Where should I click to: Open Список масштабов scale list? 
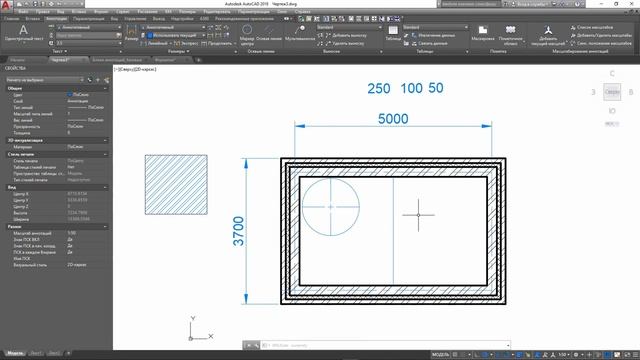tap(592, 27)
